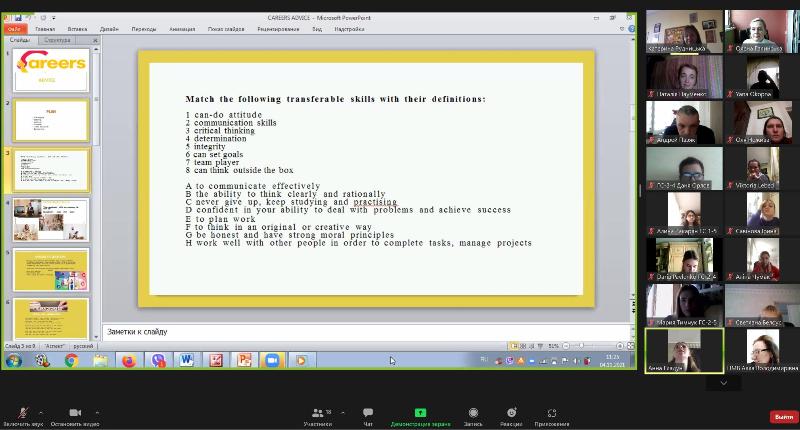
Task: Open Quick Access Toolbar customize dropdown
Action: pos(54,18)
